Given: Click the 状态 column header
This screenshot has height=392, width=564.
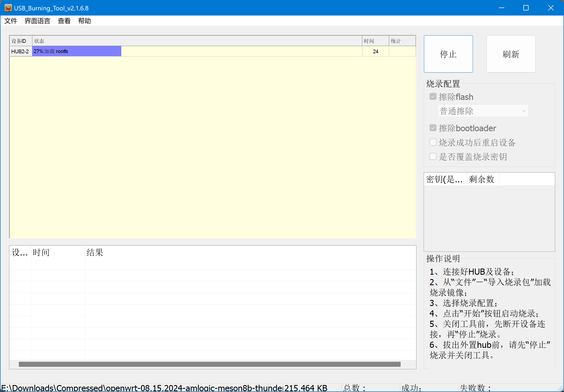Looking at the screenshot, I should click(39, 41).
